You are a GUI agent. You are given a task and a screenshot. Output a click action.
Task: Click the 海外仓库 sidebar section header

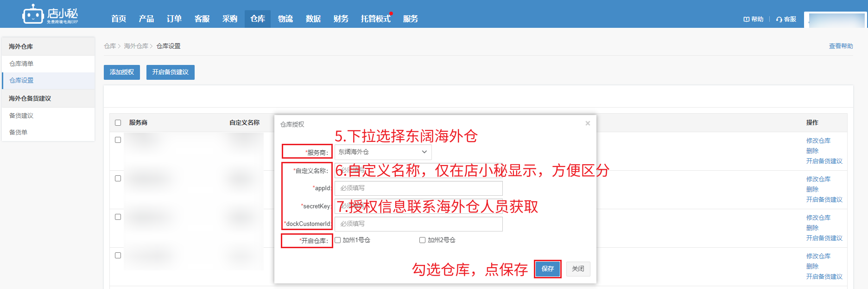click(48, 46)
